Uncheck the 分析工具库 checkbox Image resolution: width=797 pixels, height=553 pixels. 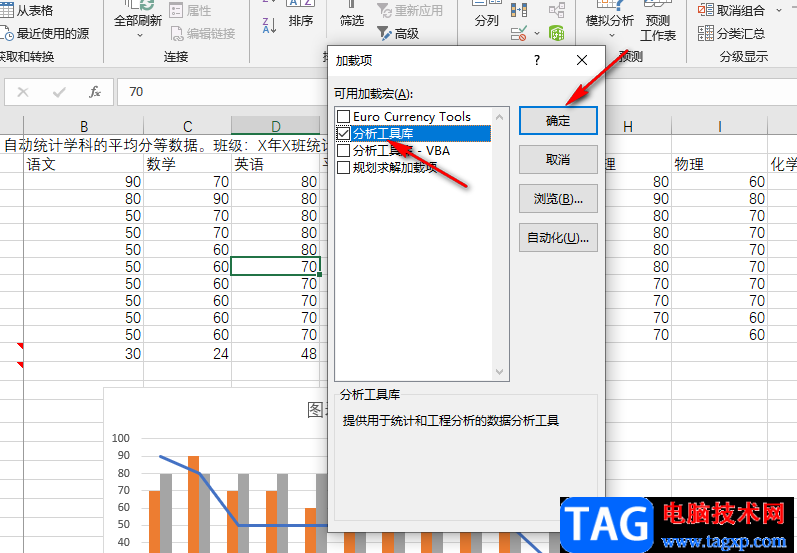click(x=344, y=134)
